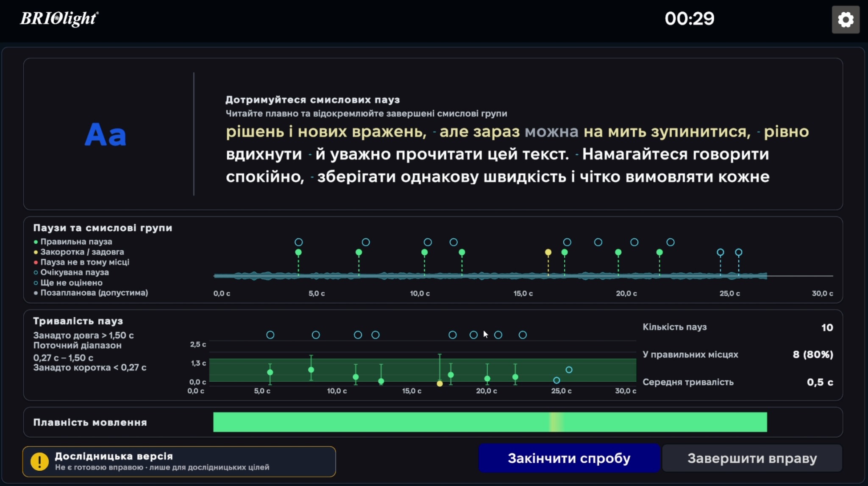Click the 'Кількість пауз' value 10
This screenshot has height=486, width=868.
tap(827, 327)
